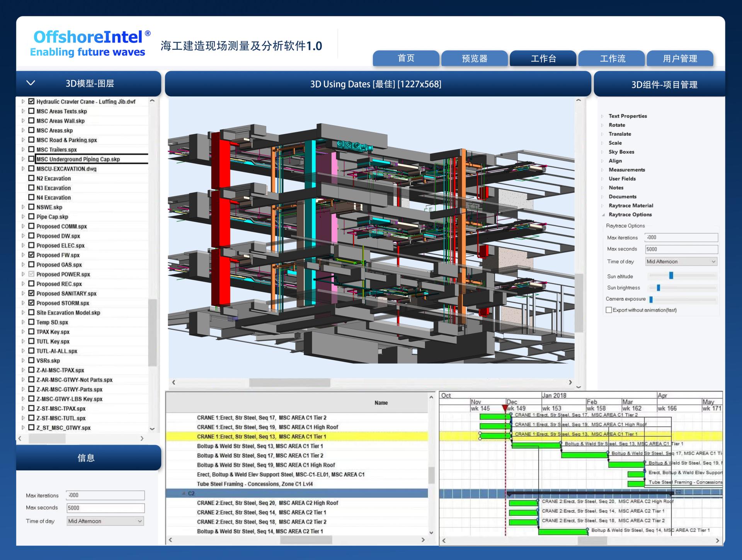Collapse the C2 group row
742x560 pixels.
[x=184, y=494]
